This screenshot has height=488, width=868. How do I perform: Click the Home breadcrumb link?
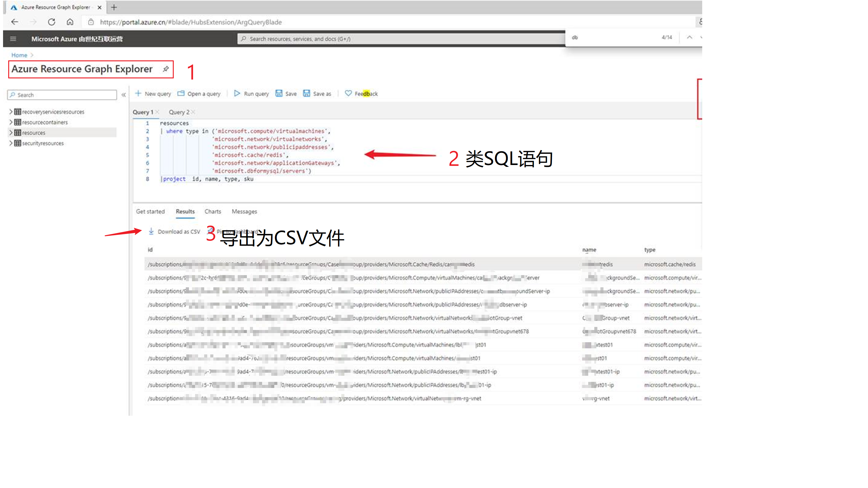tap(19, 55)
